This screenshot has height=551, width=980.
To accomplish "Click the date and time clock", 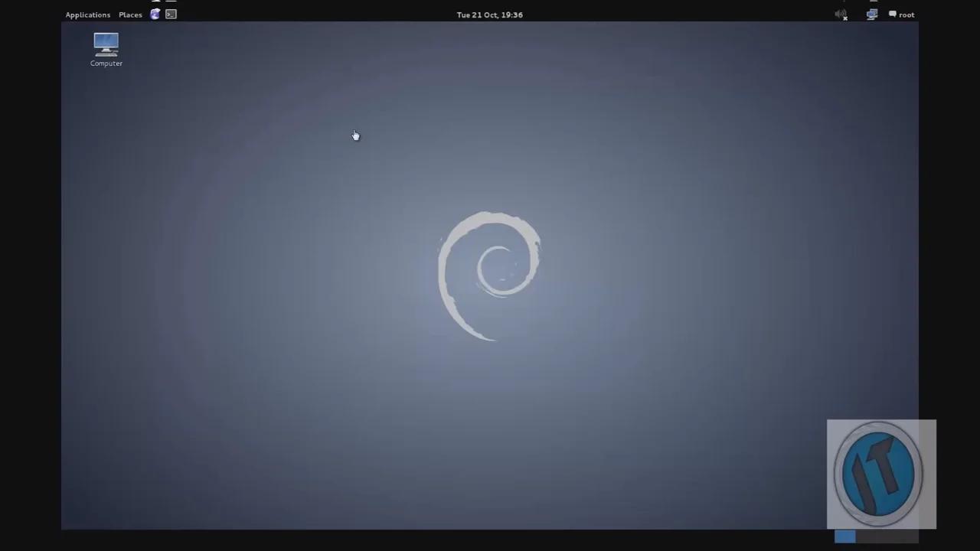I will click(x=490, y=15).
